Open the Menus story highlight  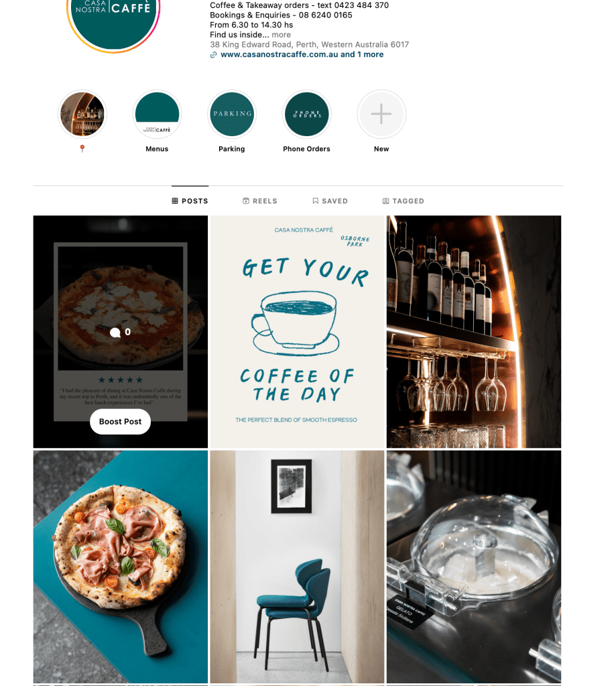pyautogui.click(x=157, y=115)
